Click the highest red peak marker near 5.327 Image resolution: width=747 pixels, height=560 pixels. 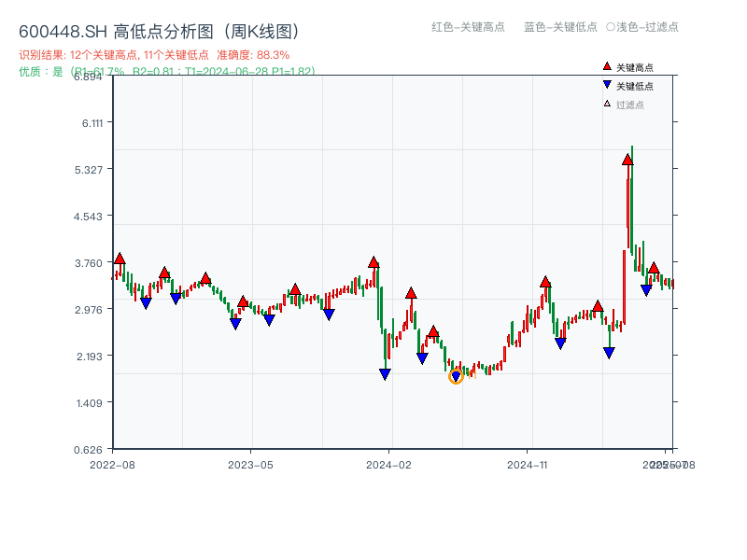point(627,160)
